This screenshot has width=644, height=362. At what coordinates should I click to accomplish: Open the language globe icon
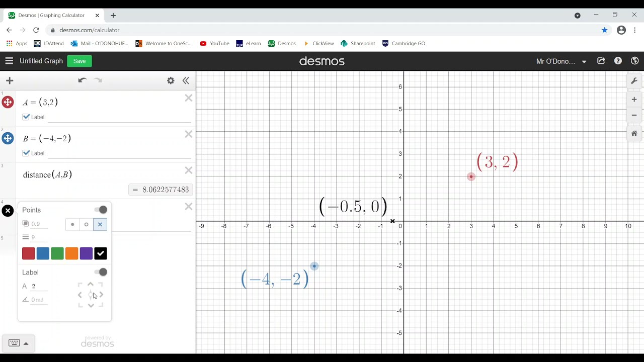634,61
